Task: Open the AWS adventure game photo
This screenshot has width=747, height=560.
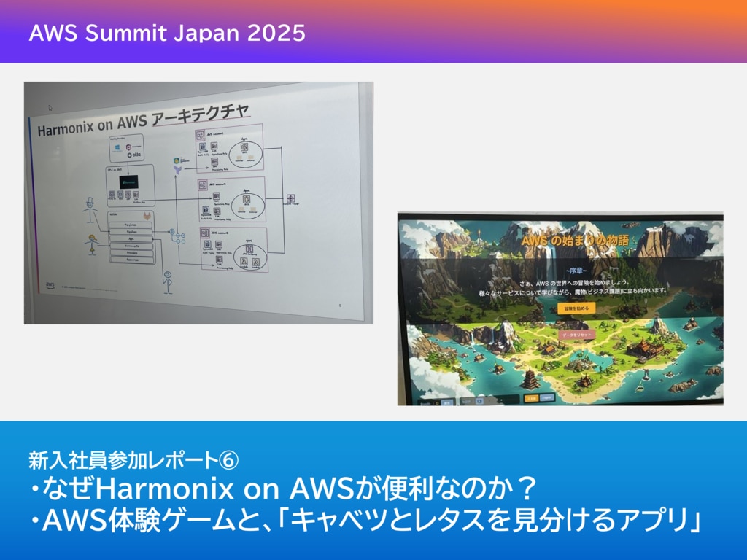Action: coord(560,309)
